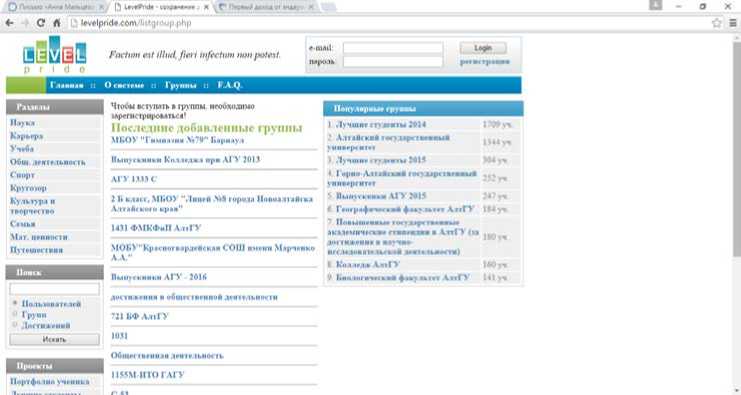The width and height of the screenshot is (741, 395).
Task: Open group 1431 ФМКФиП АлтГУ
Action: click(156, 228)
